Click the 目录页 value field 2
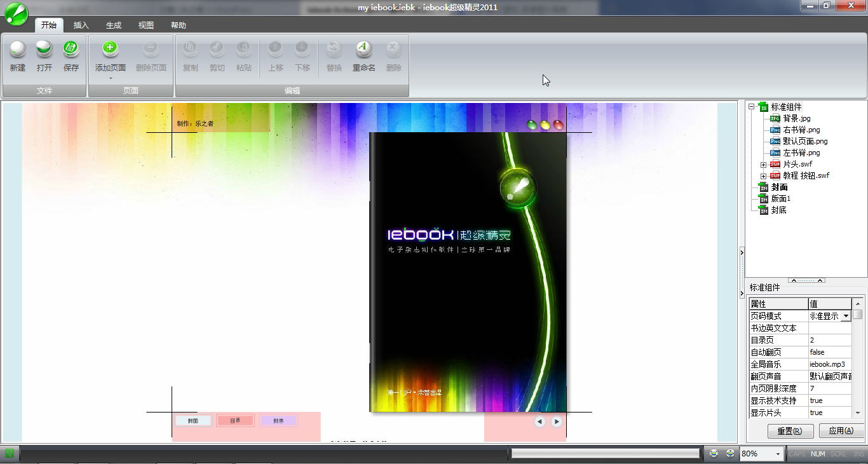 pos(829,340)
